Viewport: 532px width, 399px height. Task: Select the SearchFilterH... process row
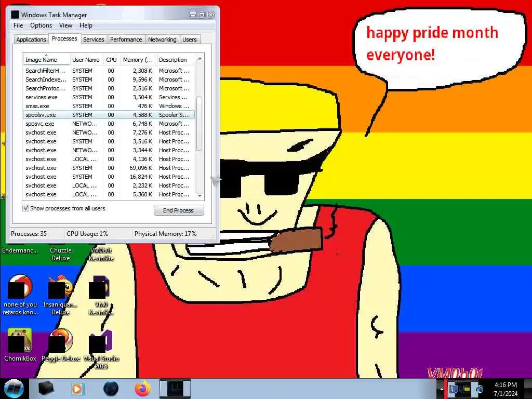click(109, 71)
